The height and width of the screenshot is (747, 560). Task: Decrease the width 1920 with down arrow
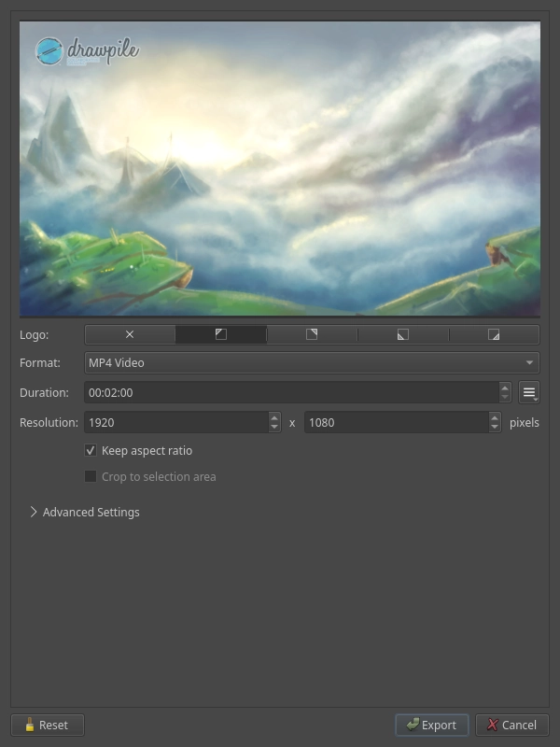tap(274, 427)
